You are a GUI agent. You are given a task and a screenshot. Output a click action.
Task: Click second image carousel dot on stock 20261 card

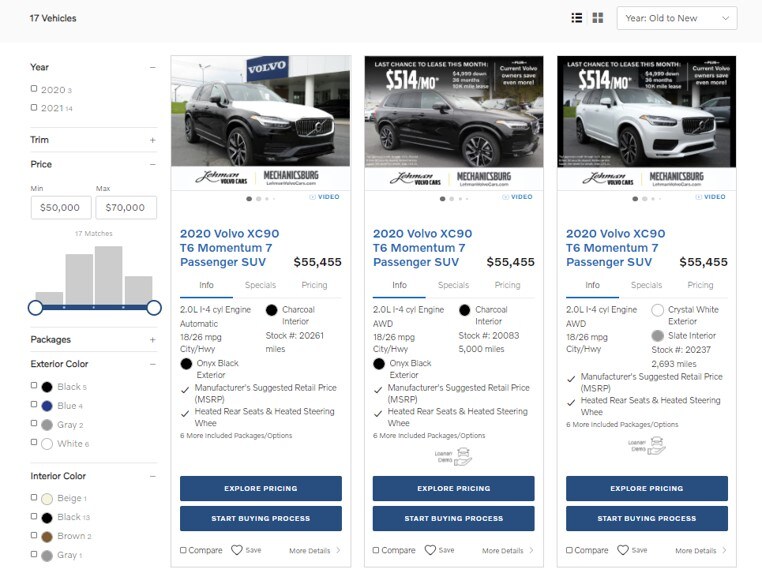259,199
